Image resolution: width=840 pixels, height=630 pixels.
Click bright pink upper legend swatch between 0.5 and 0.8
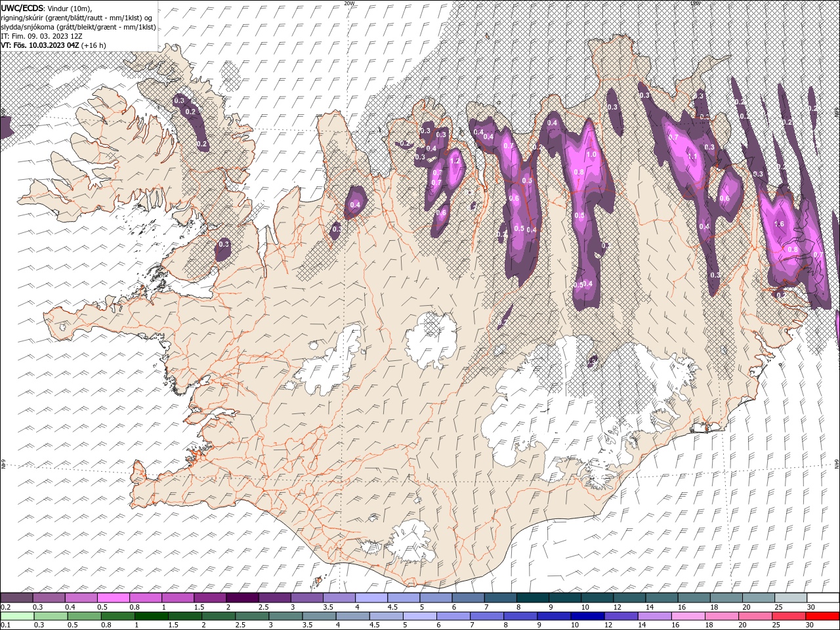(x=113, y=598)
